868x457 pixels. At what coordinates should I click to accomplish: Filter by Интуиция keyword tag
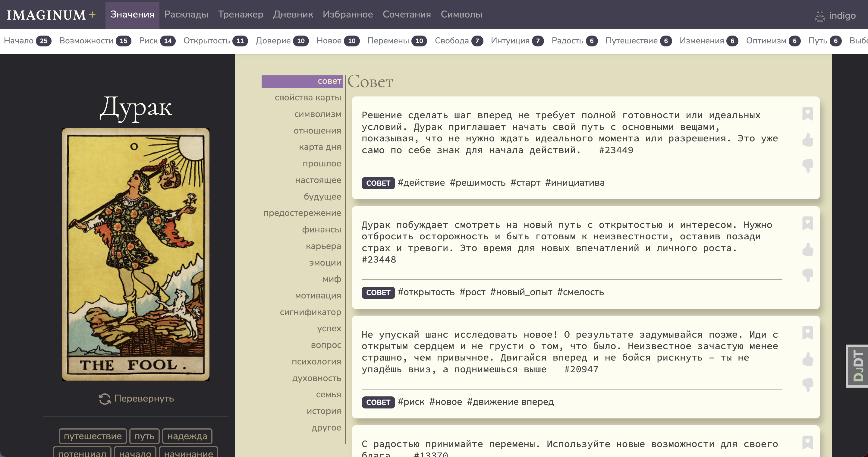point(517,41)
